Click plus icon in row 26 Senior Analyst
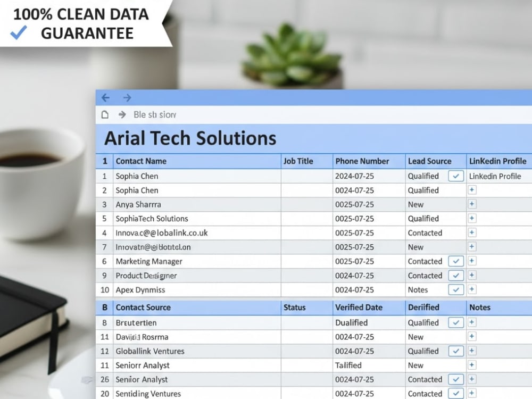The width and height of the screenshot is (532, 399). pos(471,379)
